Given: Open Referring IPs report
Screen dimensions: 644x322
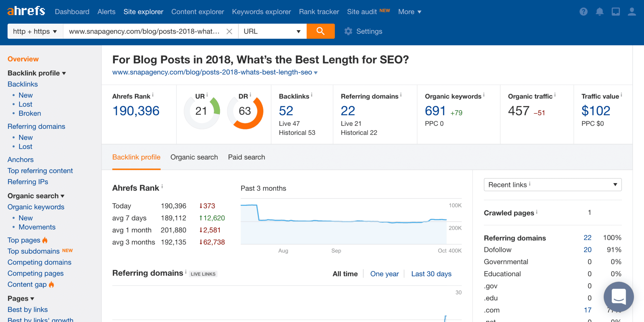Looking at the screenshot, I should pyautogui.click(x=28, y=182).
